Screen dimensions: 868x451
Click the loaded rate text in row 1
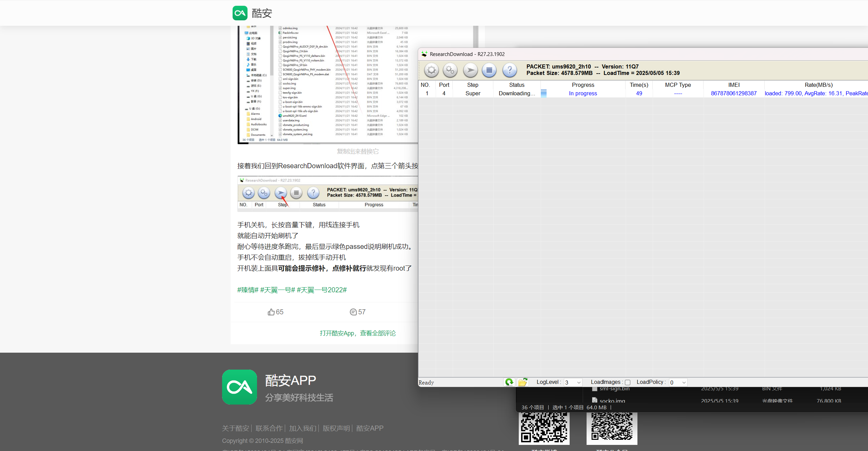(816, 93)
